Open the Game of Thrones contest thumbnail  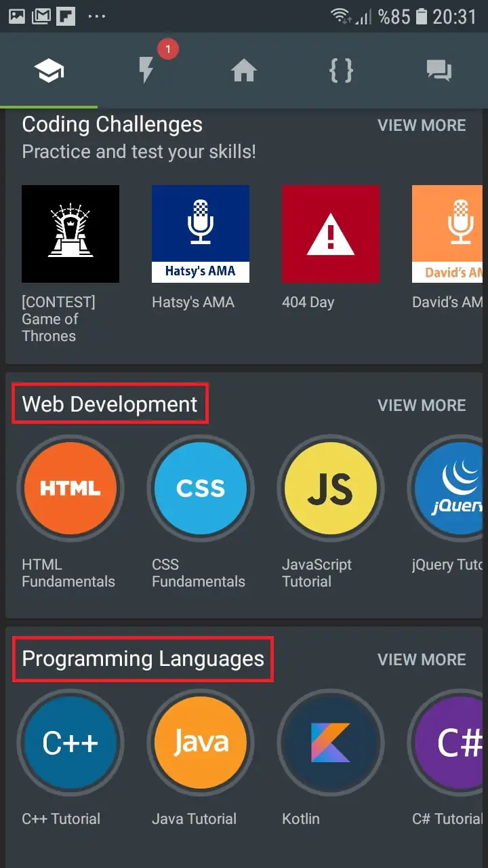[70, 234]
